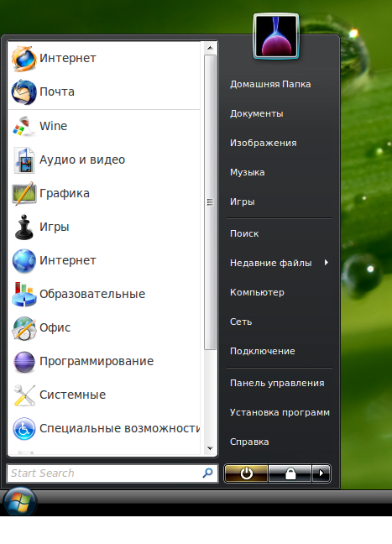Select the Почта label
The image size is (392, 544).
(x=57, y=92)
